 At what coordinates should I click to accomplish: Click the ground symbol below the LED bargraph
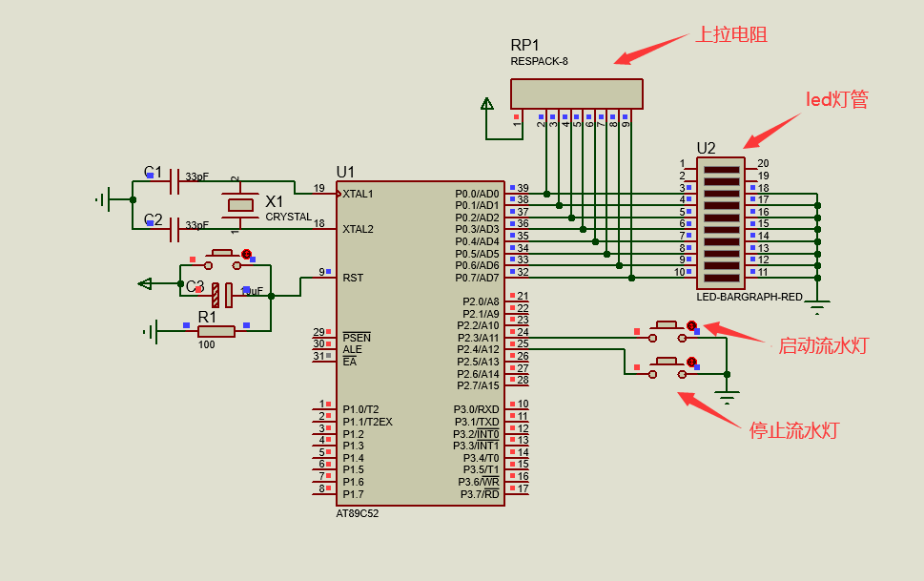(817, 307)
